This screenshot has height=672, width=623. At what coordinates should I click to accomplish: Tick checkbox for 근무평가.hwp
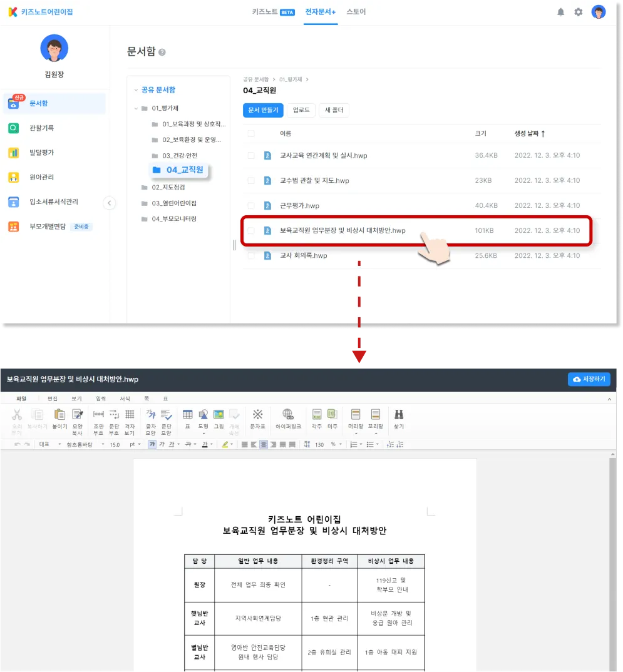click(251, 206)
